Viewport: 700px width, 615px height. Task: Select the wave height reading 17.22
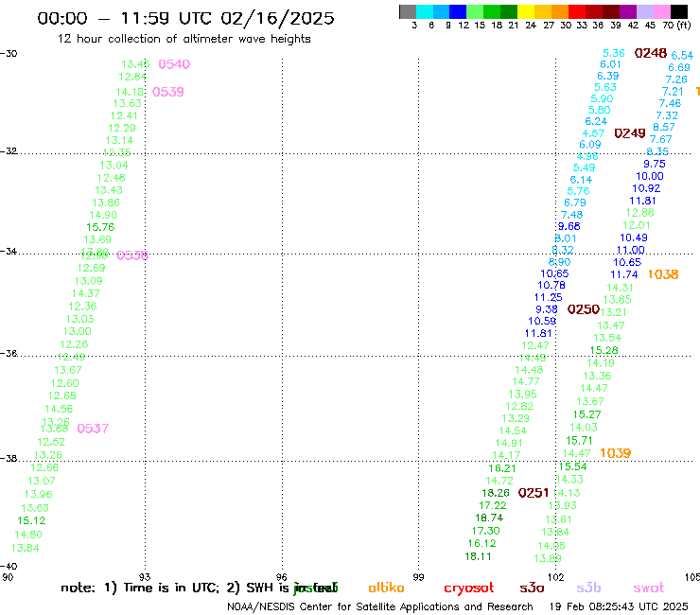coord(493,505)
